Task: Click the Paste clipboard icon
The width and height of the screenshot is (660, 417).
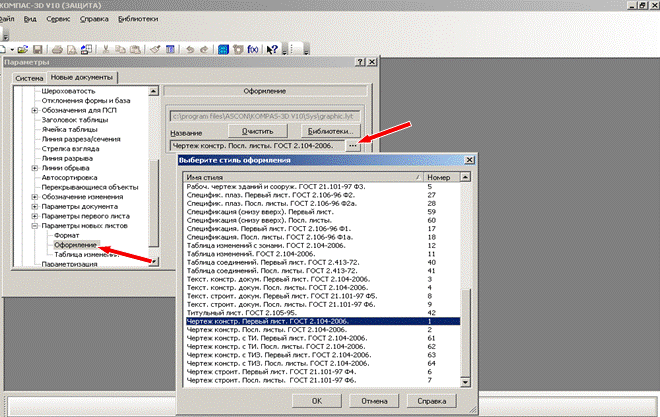Action: [x=135, y=50]
